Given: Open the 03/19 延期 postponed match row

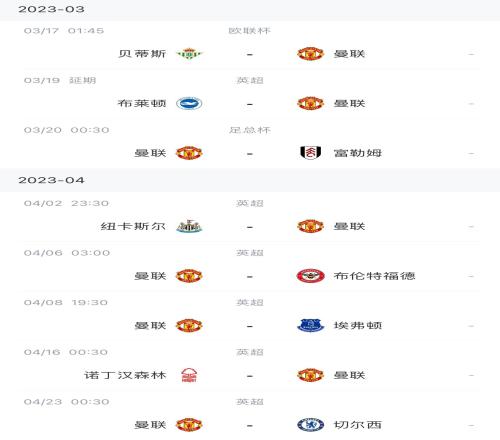Looking at the screenshot, I should (x=250, y=94).
